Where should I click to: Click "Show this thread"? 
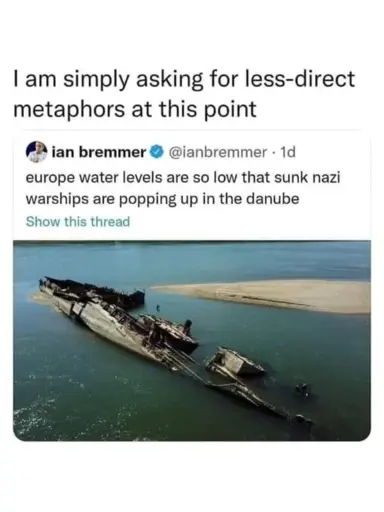click(78, 221)
